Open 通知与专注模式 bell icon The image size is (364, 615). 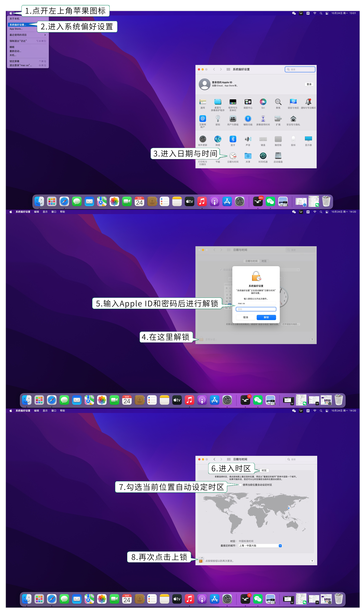tap(308, 102)
